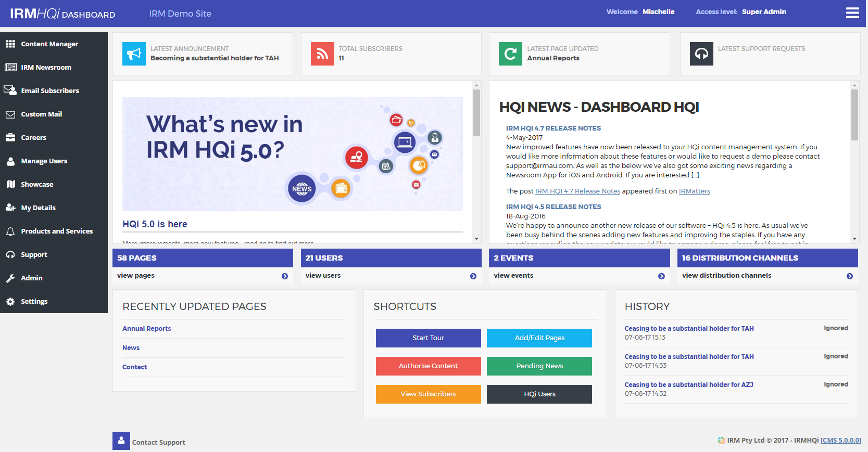Follow the IRMatters link
868x452 pixels.
click(694, 191)
